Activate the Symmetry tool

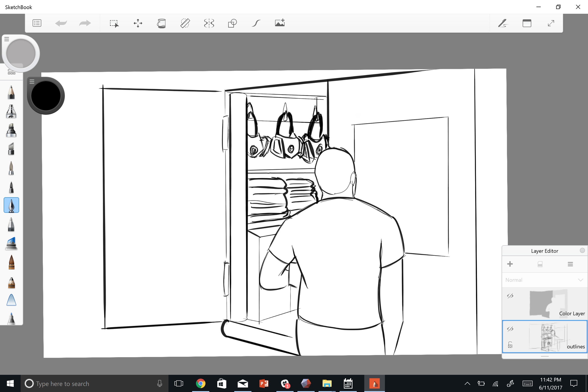pos(209,23)
